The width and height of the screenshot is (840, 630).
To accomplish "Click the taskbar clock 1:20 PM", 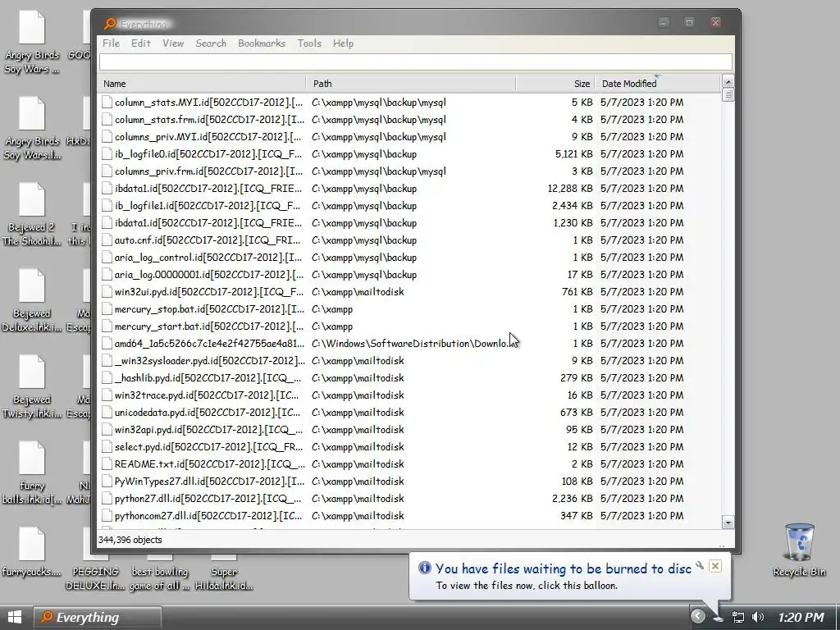I will point(801,617).
